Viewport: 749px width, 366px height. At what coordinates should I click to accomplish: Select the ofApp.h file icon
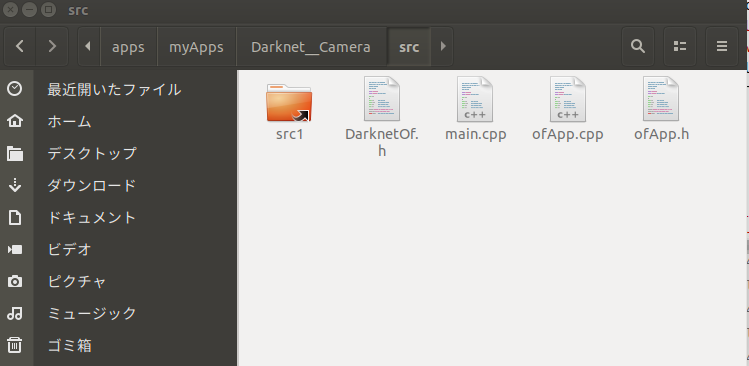click(661, 98)
